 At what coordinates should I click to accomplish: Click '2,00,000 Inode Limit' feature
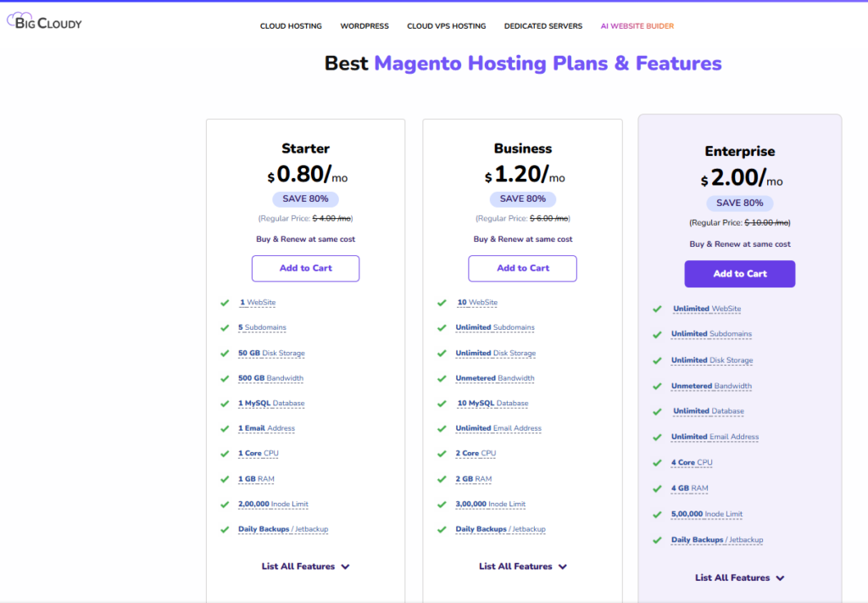coord(273,504)
